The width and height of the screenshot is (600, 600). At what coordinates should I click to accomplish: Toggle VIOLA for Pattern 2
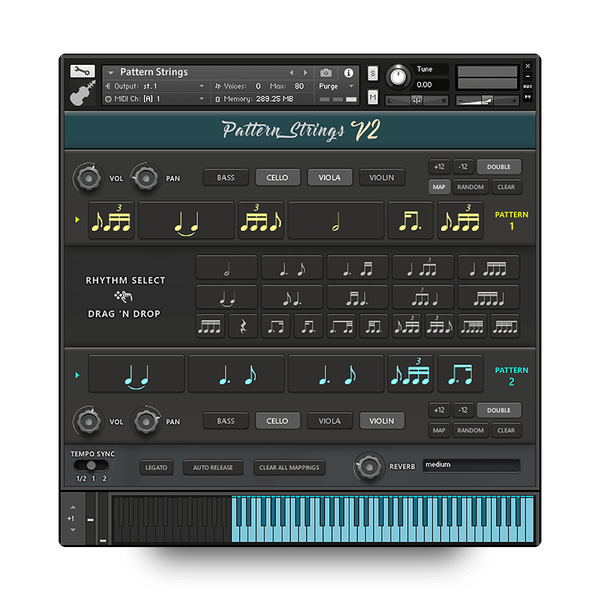tap(329, 421)
